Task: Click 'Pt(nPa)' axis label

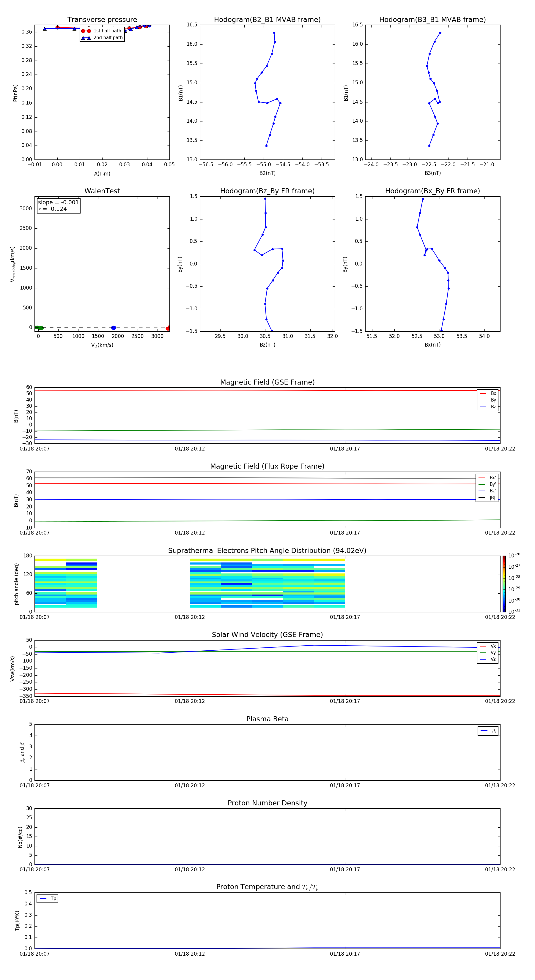Action: [x=15, y=93]
